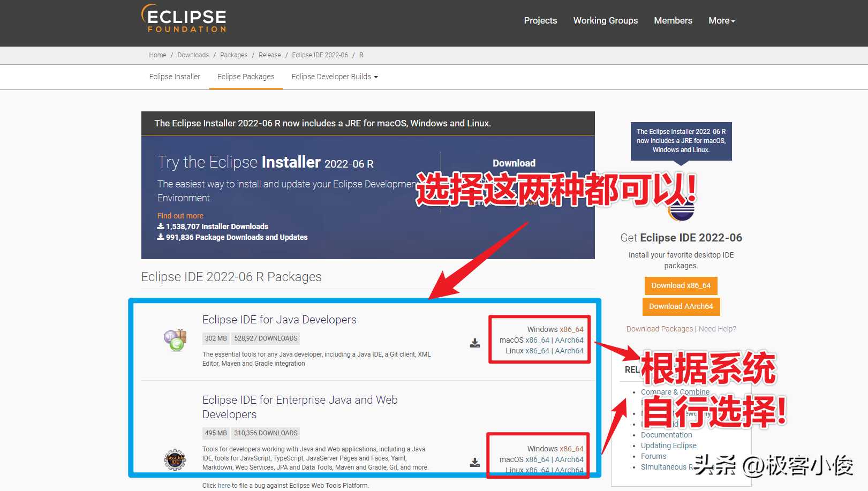Click download icon for Enterprise Java package
Viewport: 868px width, 491px height.
point(475,462)
